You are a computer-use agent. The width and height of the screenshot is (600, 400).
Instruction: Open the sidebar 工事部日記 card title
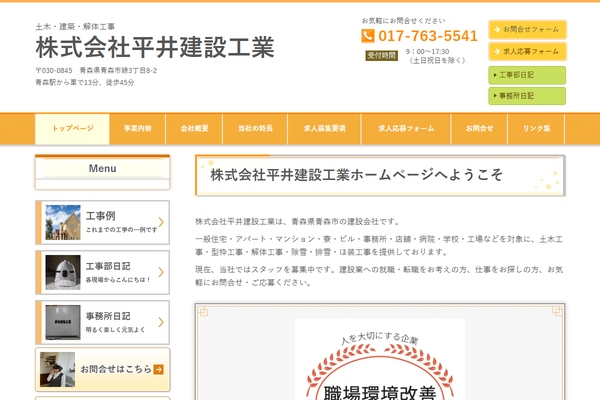pos(108,266)
